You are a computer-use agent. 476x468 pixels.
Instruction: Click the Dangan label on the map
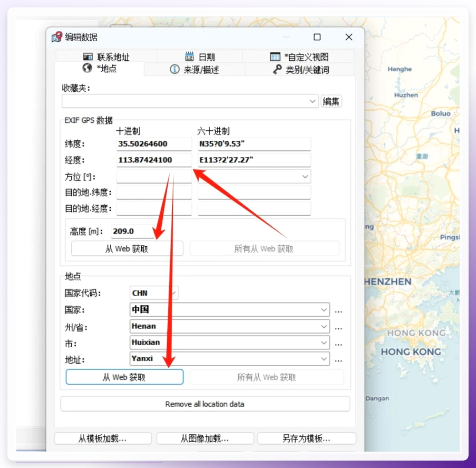pos(377,398)
